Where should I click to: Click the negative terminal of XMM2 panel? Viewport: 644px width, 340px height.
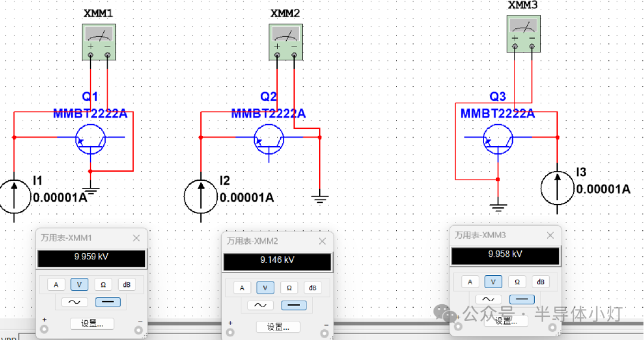(325, 333)
